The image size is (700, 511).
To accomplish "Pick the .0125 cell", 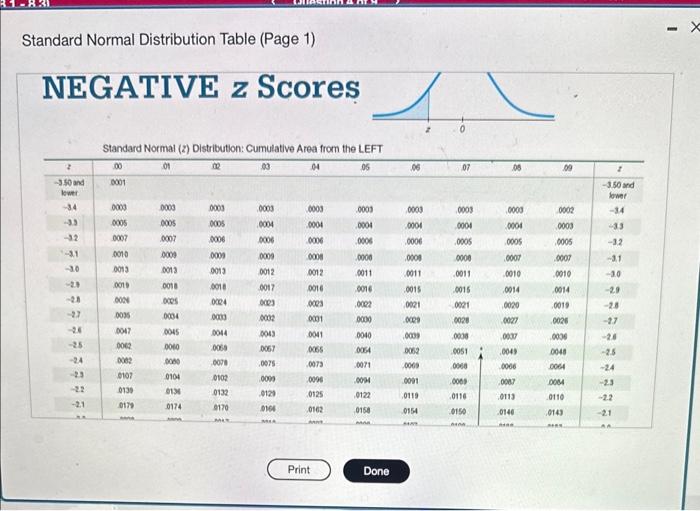I will coord(315,395).
